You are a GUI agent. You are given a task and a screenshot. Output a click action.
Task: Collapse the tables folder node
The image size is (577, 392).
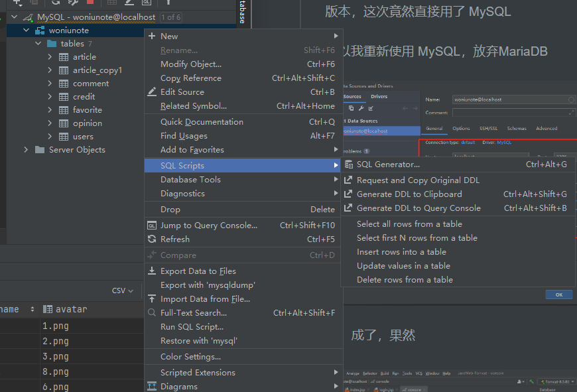[38, 43]
